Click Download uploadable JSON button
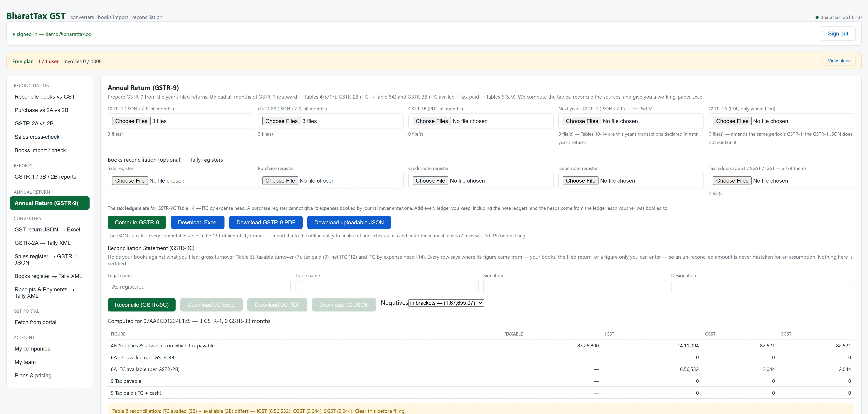The width and height of the screenshot is (868, 414). tap(349, 222)
